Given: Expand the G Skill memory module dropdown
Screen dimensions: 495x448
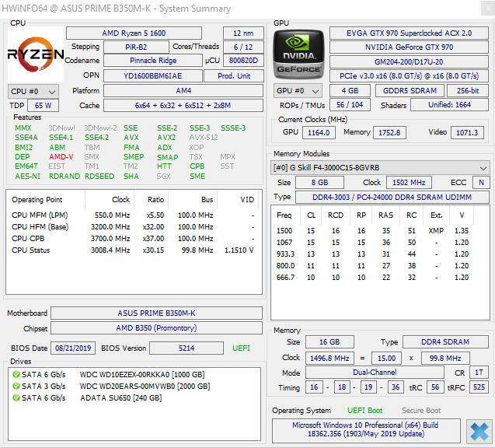Looking at the screenshot, I should [380, 168].
